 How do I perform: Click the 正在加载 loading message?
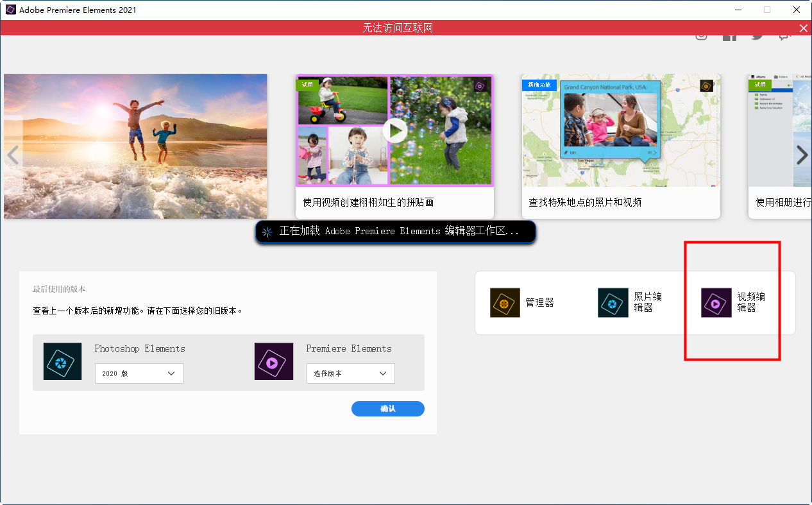[x=396, y=232]
